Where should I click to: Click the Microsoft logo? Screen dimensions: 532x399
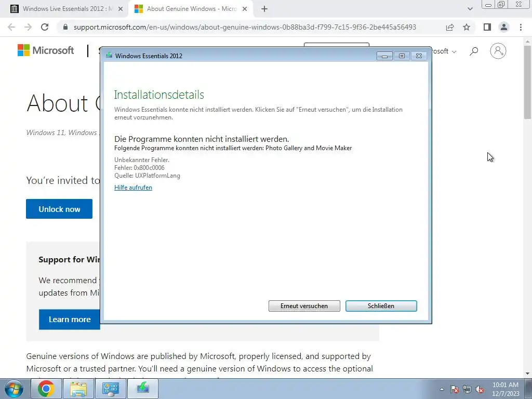click(46, 50)
